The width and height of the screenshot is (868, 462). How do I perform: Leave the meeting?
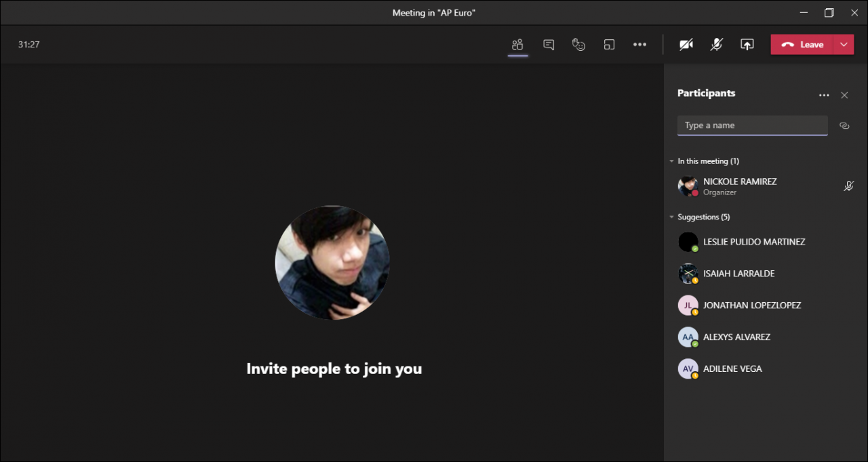click(x=802, y=45)
